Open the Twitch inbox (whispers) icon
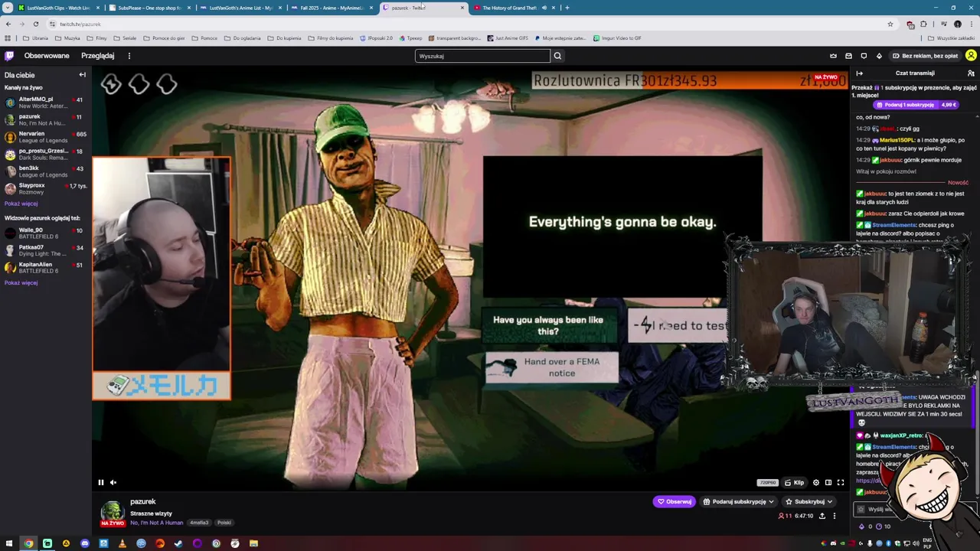The height and width of the screenshot is (551, 980). point(848,56)
